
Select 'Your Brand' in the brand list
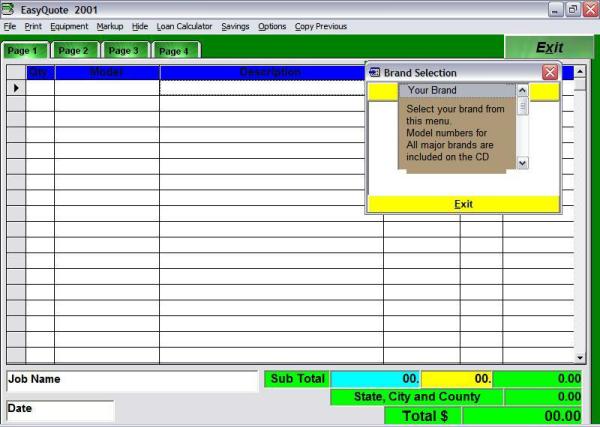click(x=458, y=90)
